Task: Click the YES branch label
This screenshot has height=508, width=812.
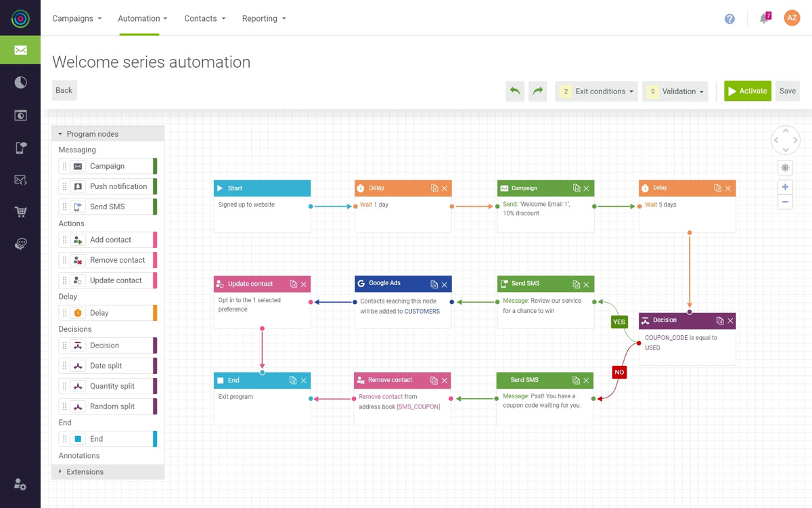Action: click(x=619, y=322)
